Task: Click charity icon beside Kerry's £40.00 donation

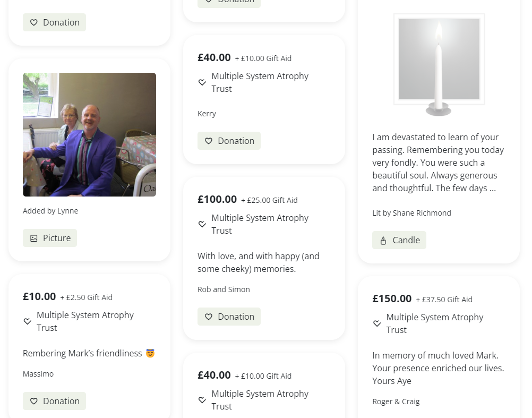Action: [202, 82]
